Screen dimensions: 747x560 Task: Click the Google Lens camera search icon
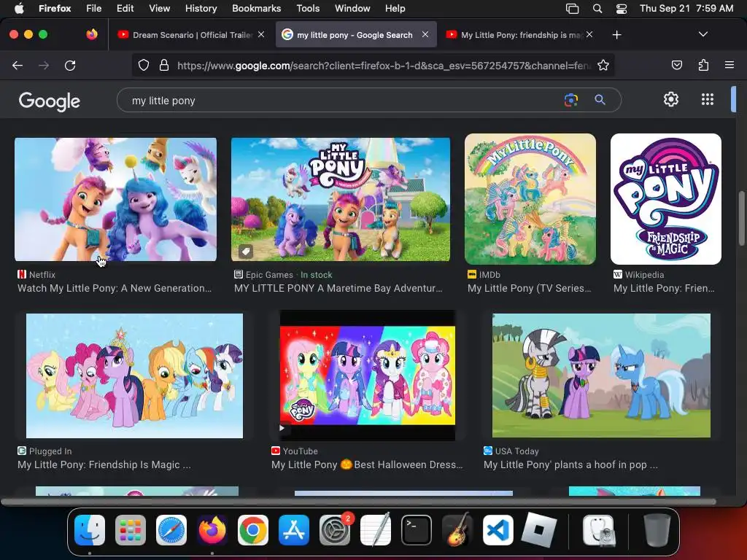570,100
